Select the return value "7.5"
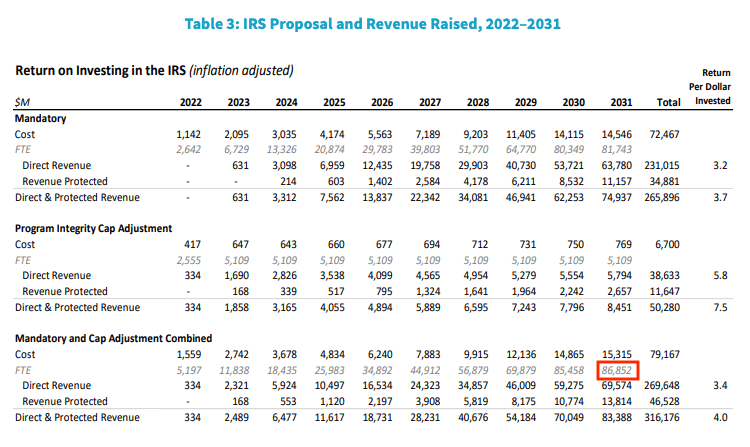 point(720,307)
